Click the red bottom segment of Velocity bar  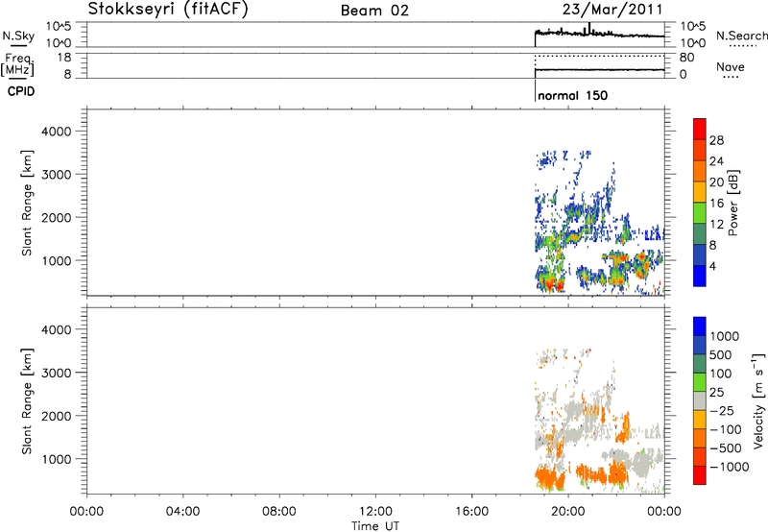point(700,475)
